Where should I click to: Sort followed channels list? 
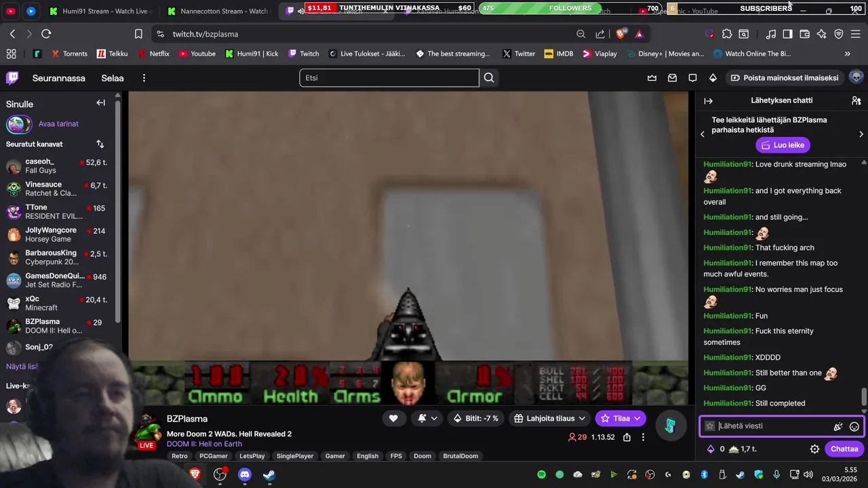(x=100, y=144)
